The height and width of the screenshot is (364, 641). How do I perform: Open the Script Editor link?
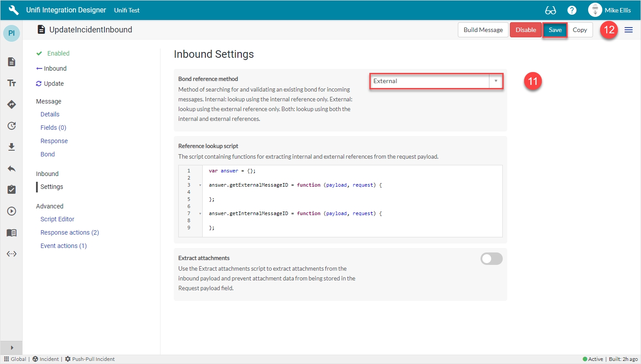tap(57, 219)
